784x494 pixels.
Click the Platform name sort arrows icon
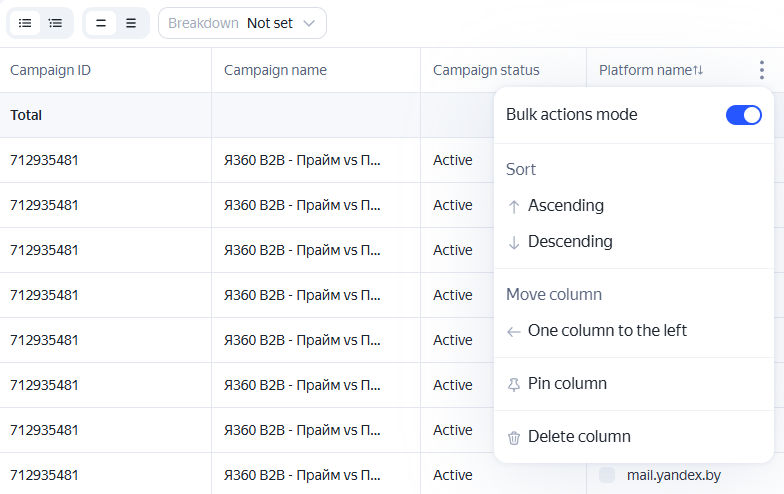(x=698, y=70)
